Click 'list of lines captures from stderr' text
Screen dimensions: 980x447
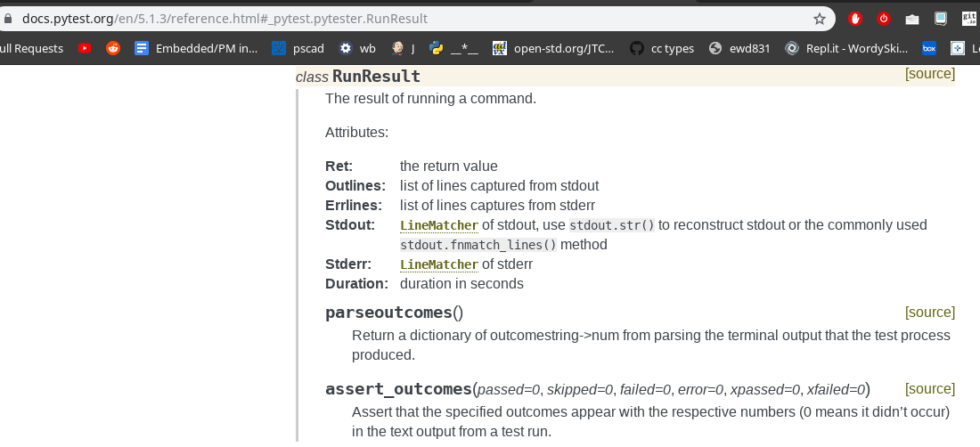point(497,206)
